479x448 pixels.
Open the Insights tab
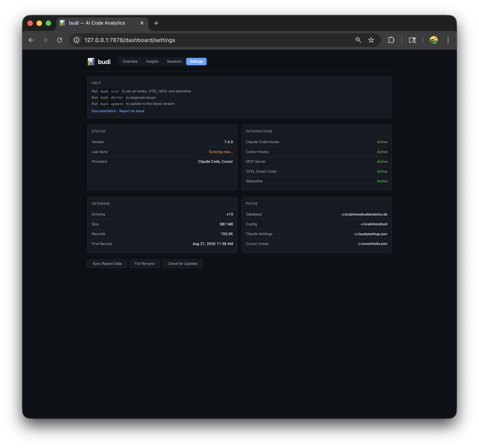(152, 61)
